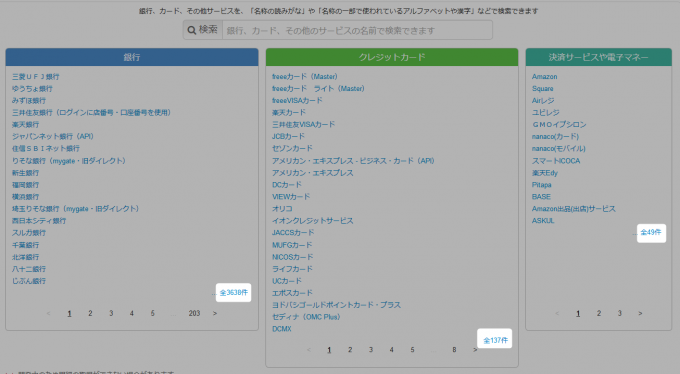
Task: Open the BASE service link
Action: [541, 197]
